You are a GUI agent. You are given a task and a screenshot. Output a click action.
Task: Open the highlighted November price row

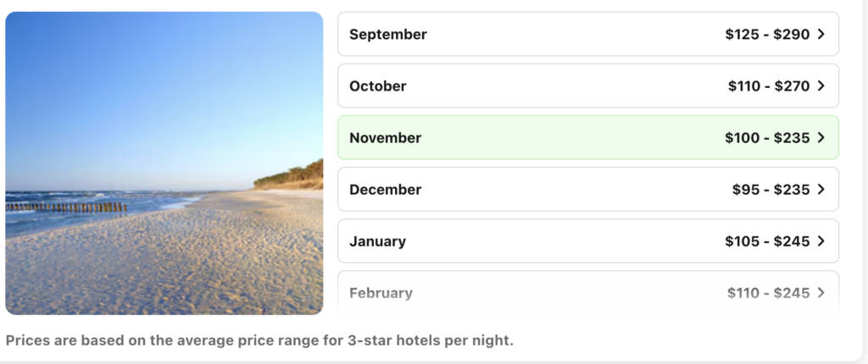click(x=588, y=138)
